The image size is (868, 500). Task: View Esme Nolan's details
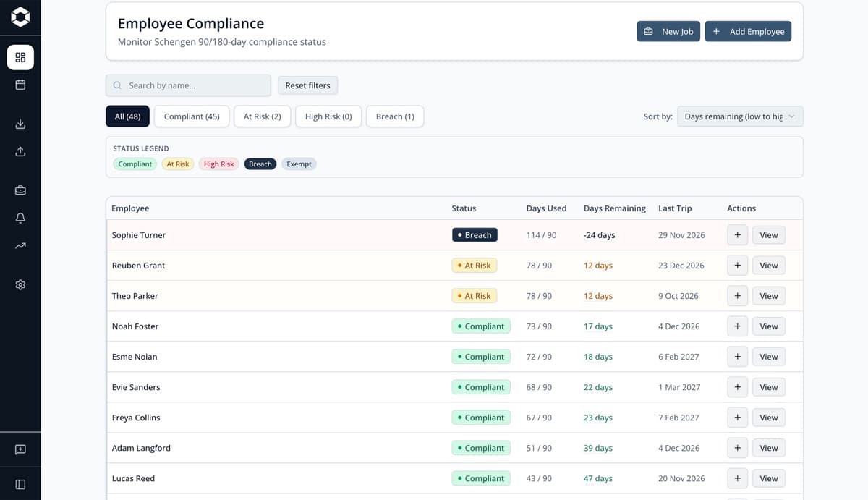point(769,357)
